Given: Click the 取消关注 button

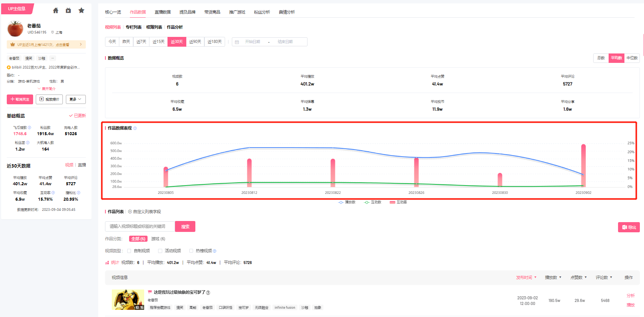Looking at the screenshot, I should click(x=20, y=99).
